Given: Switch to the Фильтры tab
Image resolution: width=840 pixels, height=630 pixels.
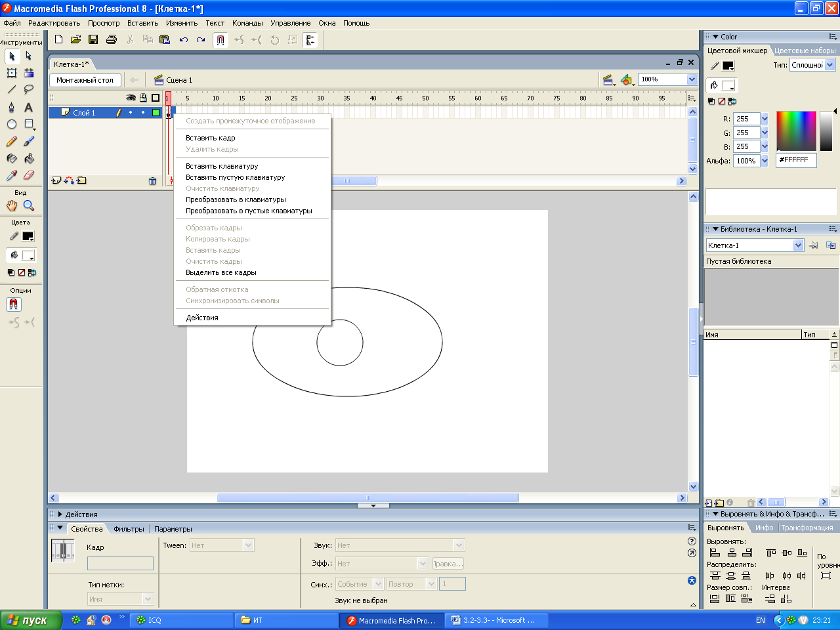Looking at the screenshot, I should click(129, 529).
